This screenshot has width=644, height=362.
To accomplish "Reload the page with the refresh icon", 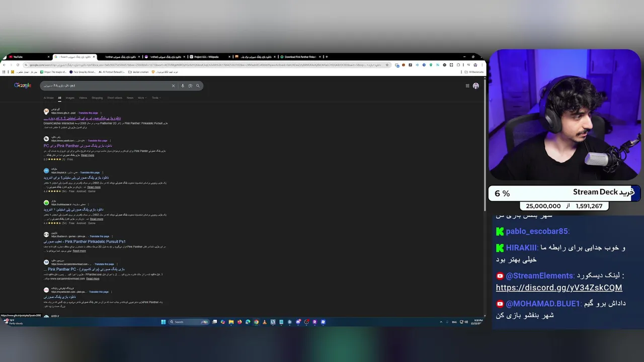I will [x=18, y=65].
